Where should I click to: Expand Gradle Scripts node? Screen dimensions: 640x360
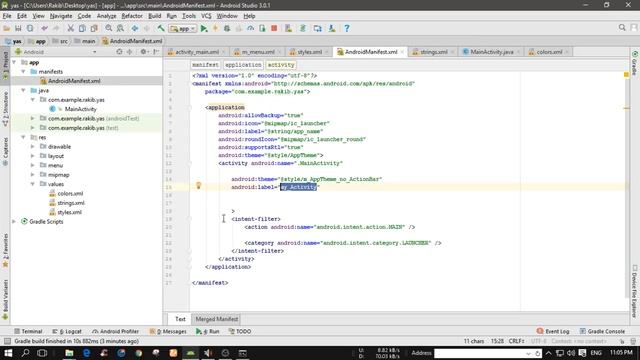(15, 222)
